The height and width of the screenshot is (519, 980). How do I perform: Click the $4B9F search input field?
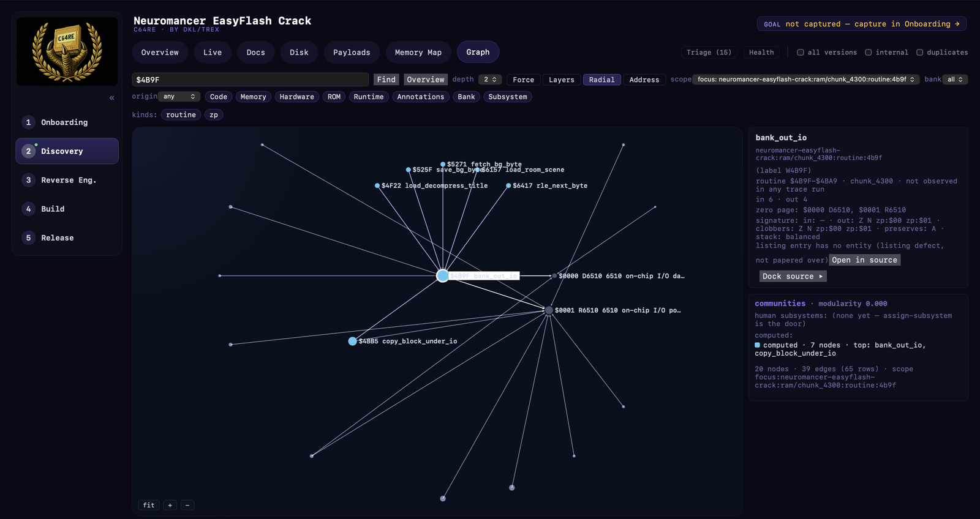(250, 80)
